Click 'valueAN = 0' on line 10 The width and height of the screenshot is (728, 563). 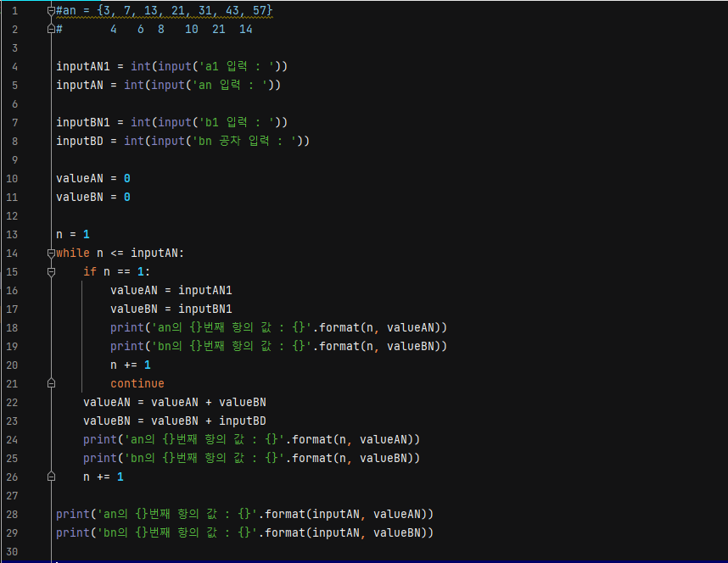[93, 179]
